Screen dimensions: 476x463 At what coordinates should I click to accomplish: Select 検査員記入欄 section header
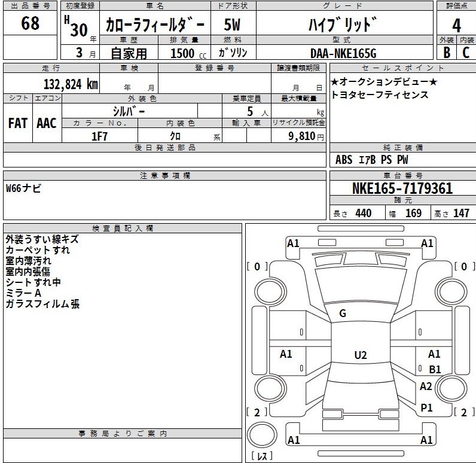point(123,229)
